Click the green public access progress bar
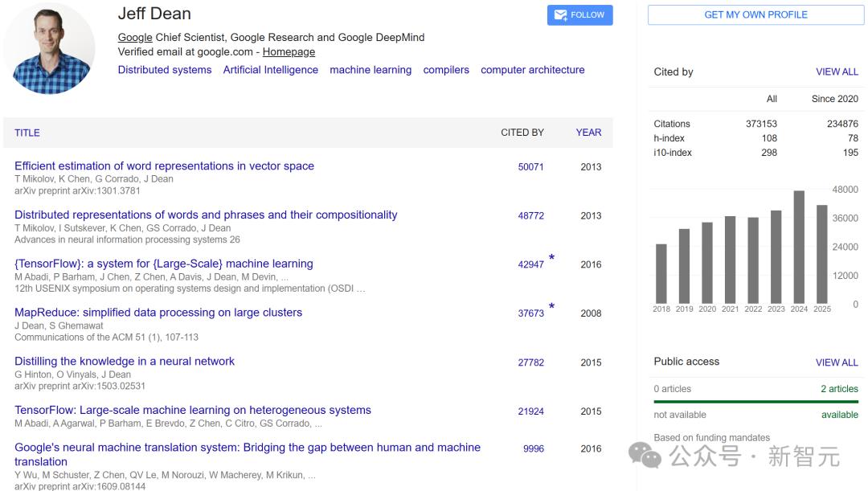The width and height of the screenshot is (868, 491). [755, 402]
